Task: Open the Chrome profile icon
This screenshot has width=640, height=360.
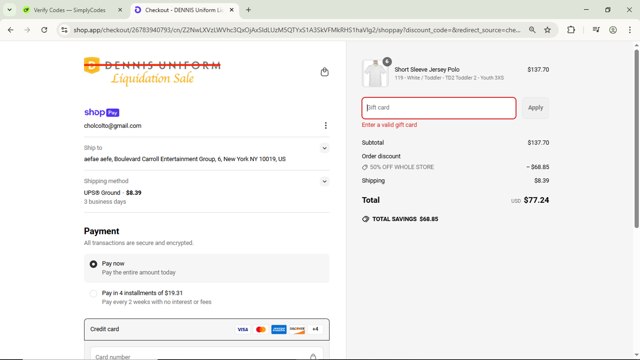Action: coord(613,30)
